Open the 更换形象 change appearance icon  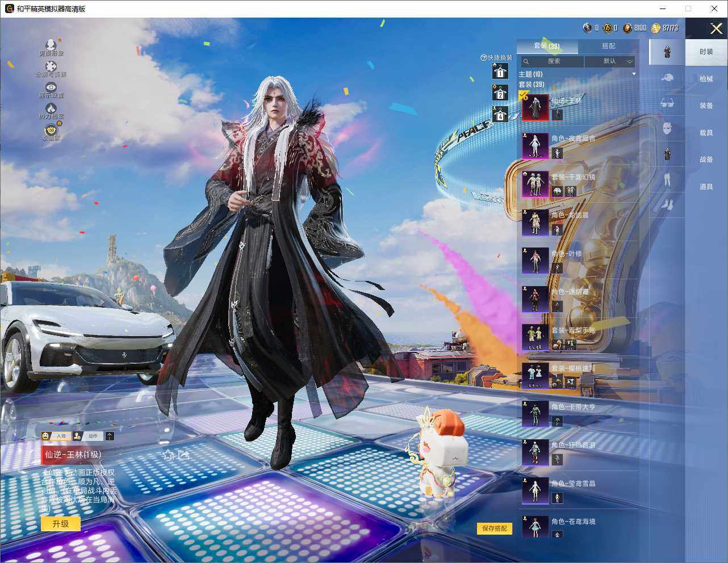[51, 44]
